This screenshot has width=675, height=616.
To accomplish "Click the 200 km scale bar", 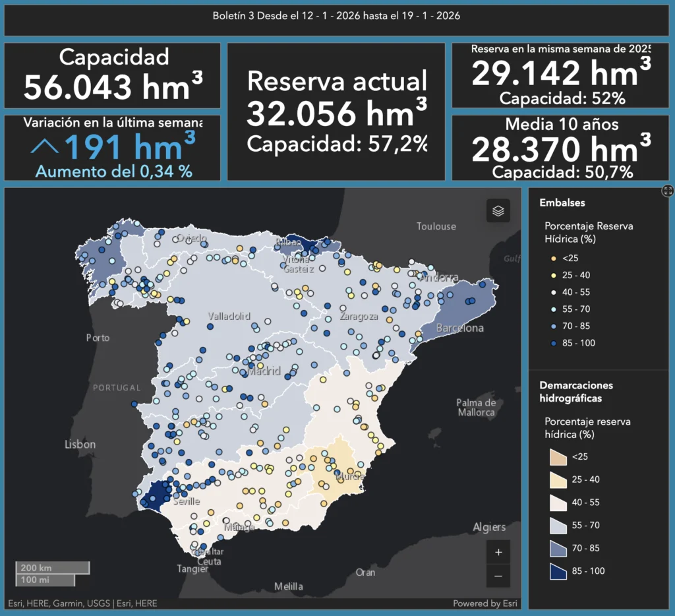I will tap(53, 568).
